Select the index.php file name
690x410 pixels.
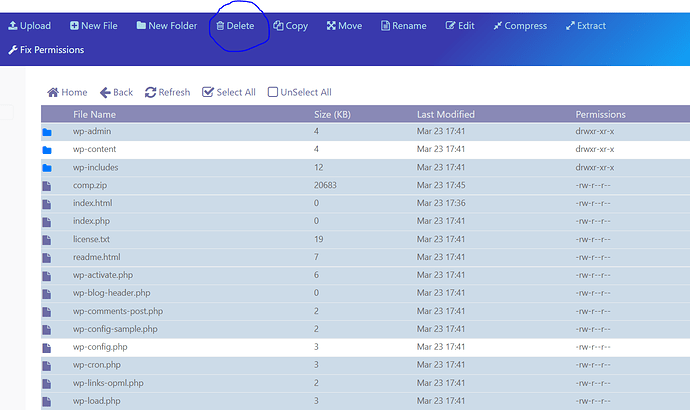[x=92, y=221]
